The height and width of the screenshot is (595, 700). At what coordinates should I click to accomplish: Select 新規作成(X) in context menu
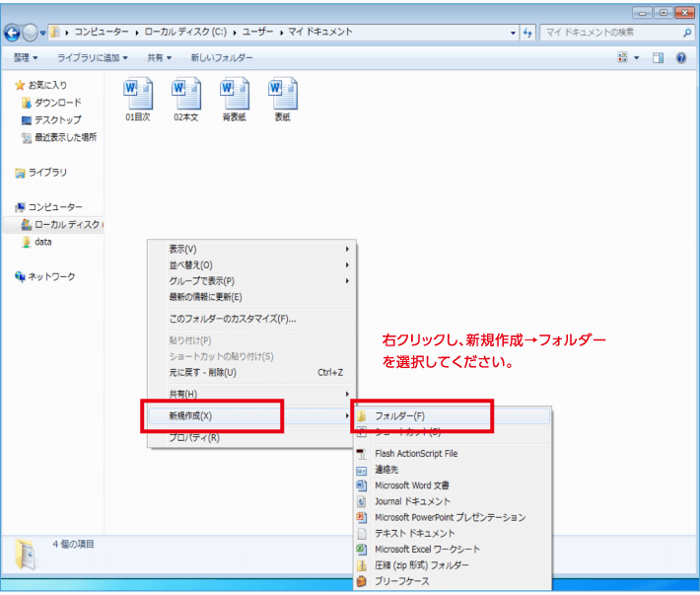[190, 415]
